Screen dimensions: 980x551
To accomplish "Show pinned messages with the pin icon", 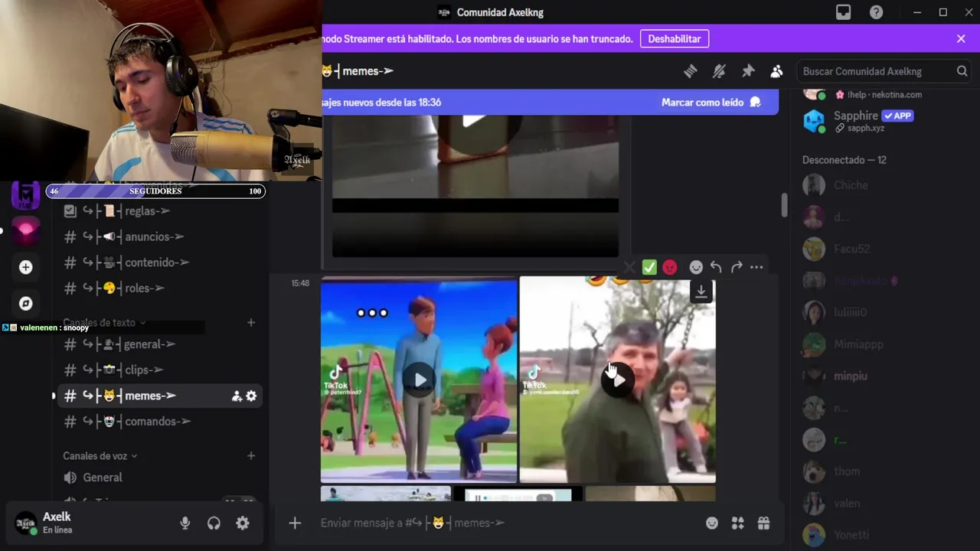I will [748, 71].
